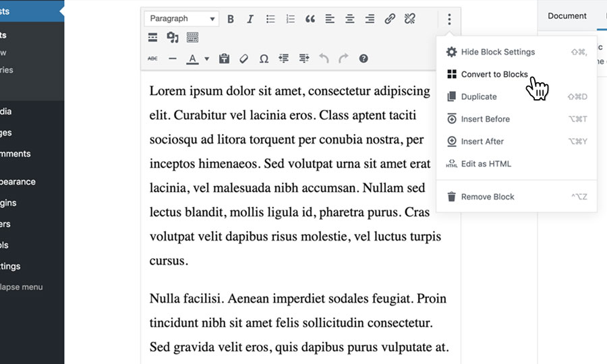Remove the link from text
607x364 pixels.
tap(409, 19)
